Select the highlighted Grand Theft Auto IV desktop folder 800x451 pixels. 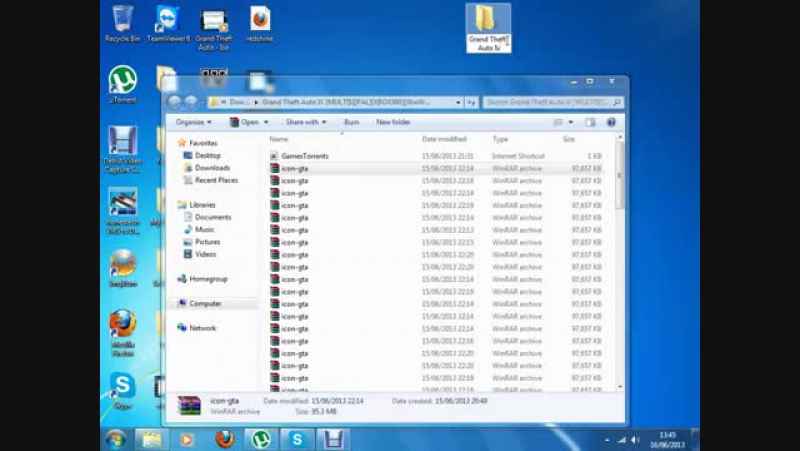(488, 28)
